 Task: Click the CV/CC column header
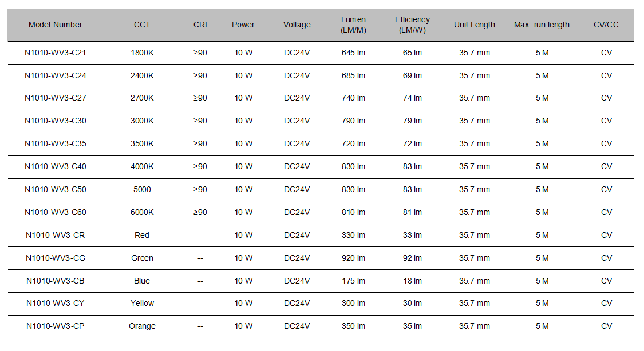[606, 25]
